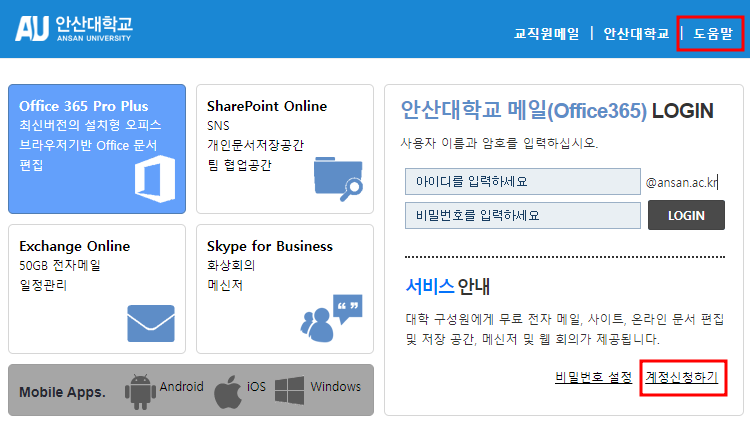
Task: Click the Android label in Mobile Apps
Action: (182, 386)
